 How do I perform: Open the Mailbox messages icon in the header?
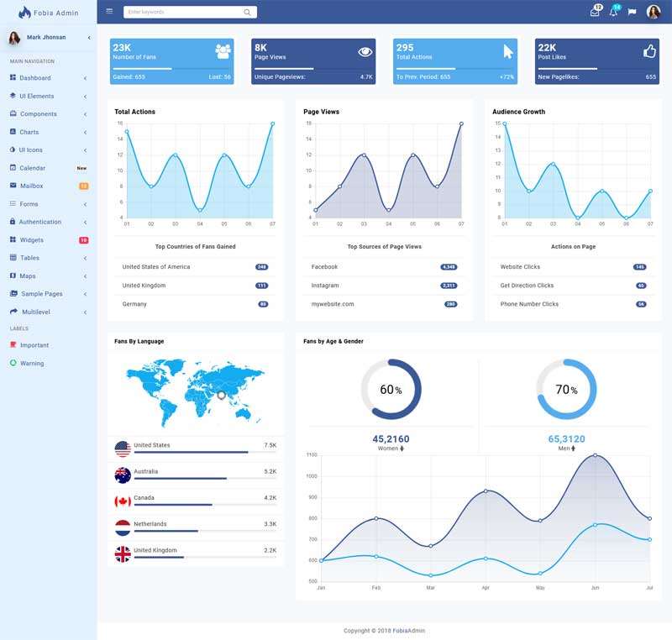pyautogui.click(x=594, y=13)
